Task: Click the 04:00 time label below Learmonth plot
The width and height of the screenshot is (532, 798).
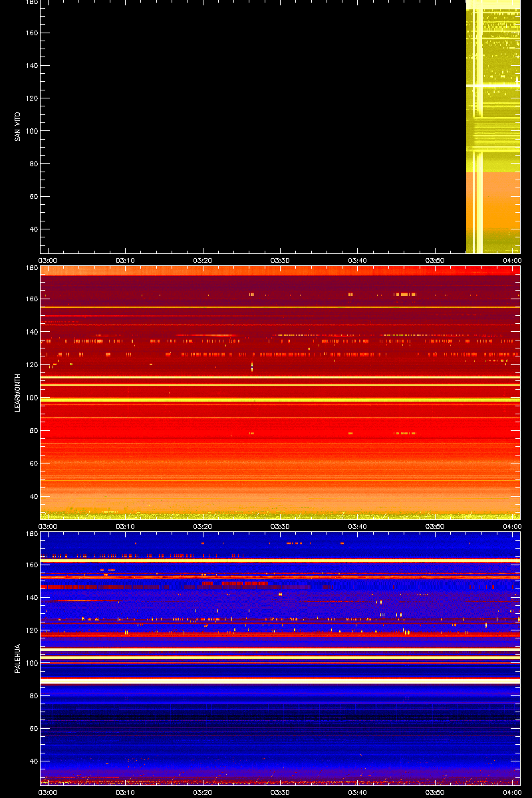Action: (x=512, y=527)
